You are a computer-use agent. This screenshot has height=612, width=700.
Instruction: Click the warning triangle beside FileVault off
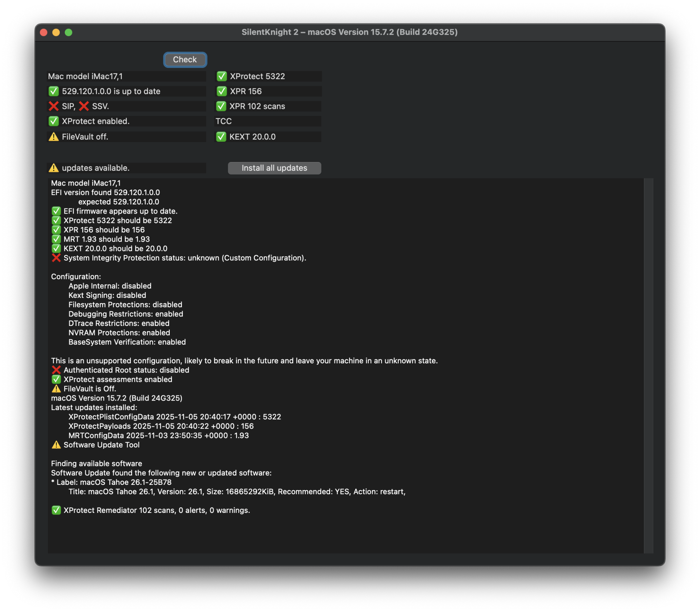coord(53,137)
